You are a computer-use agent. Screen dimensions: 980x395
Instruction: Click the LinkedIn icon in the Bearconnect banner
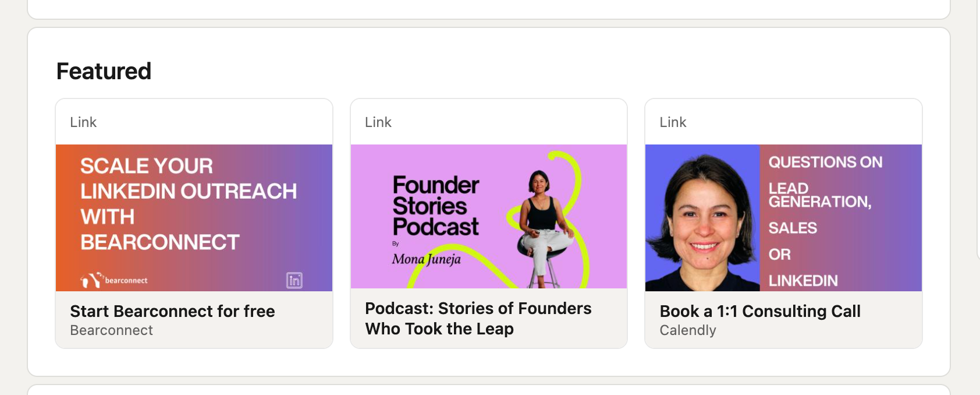pyautogui.click(x=294, y=280)
